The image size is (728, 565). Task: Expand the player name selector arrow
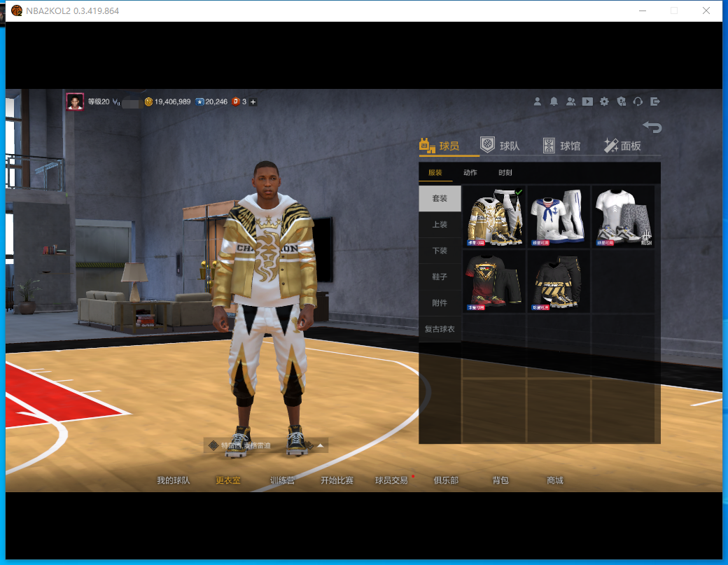click(x=321, y=446)
